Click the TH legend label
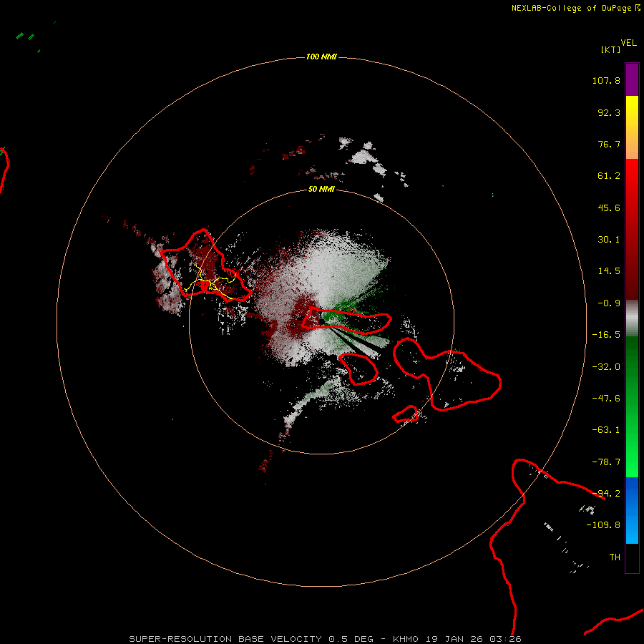 [x=615, y=557]
